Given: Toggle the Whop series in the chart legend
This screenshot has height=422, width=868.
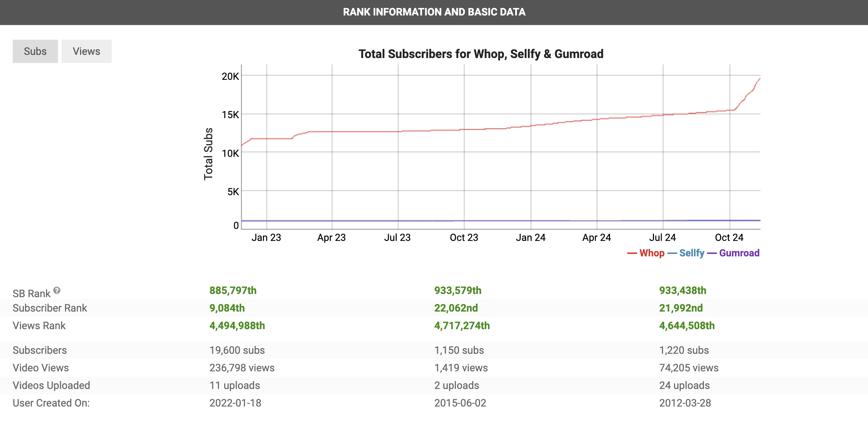Looking at the screenshot, I should pos(652,253).
